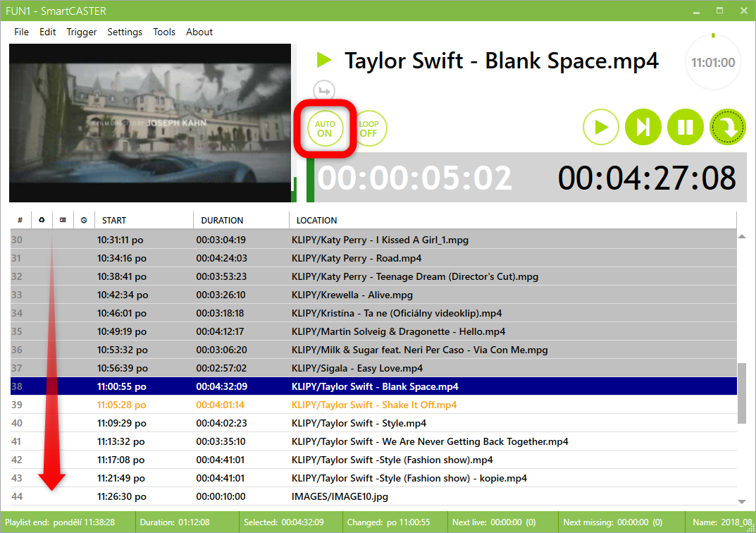The height and width of the screenshot is (533, 756).
Task: Click duration 00:00:10:00 of the image row
Action: coord(221,496)
